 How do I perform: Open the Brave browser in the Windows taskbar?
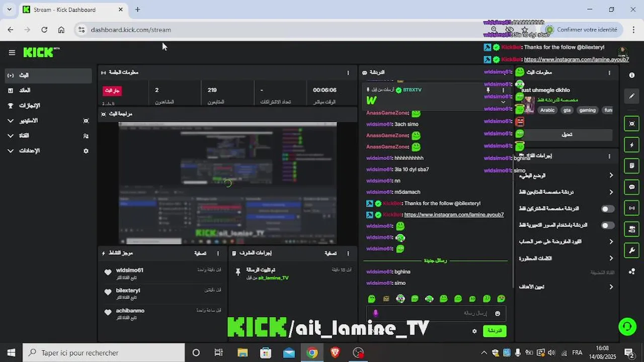[x=335, y=353]
